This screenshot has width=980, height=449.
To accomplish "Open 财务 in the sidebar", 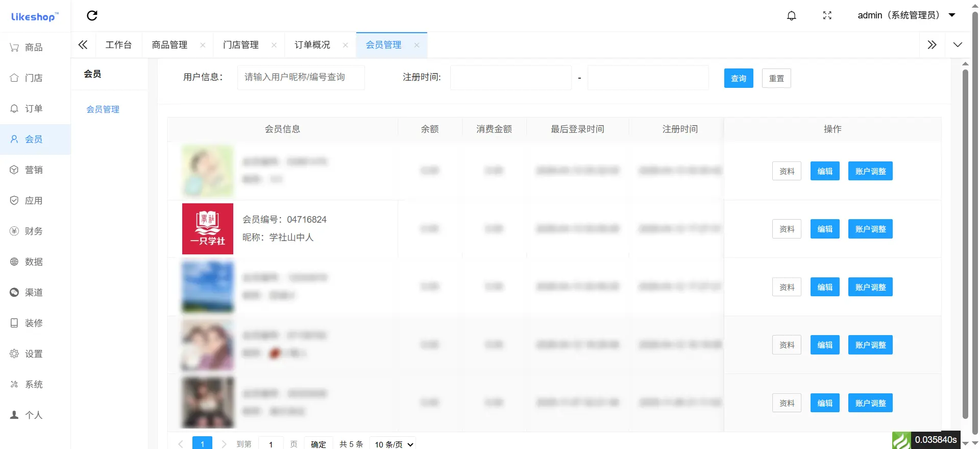I will [x=35, y=231].
